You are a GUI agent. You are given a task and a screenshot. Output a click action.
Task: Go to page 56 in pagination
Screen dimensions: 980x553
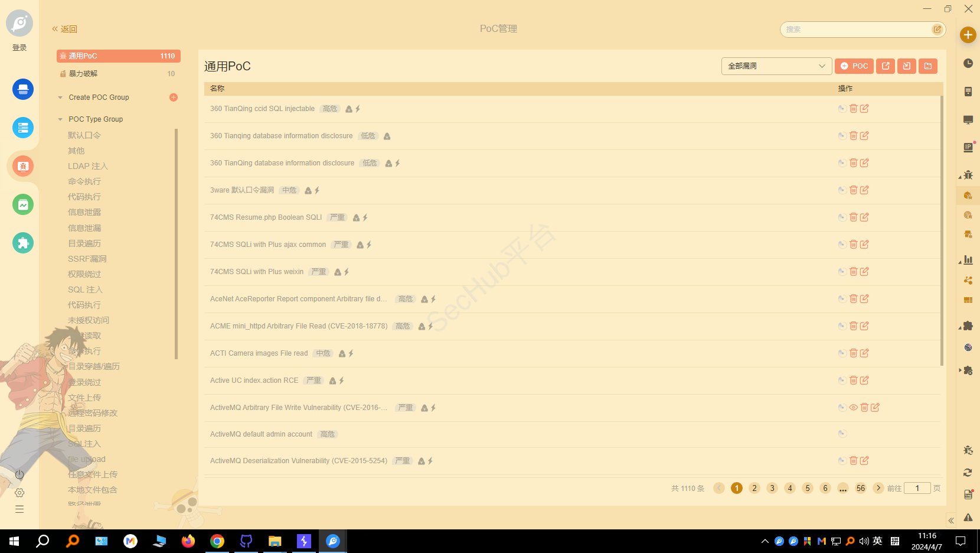(861, 488)
